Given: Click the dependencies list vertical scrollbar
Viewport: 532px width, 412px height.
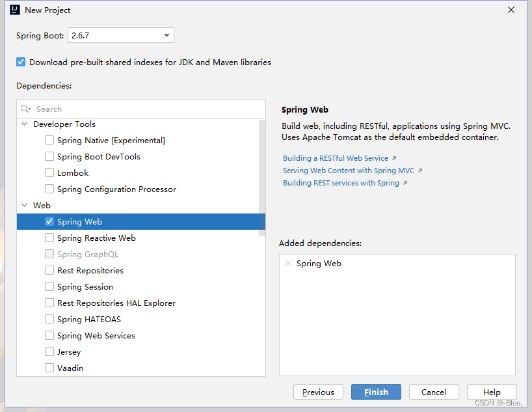Looking at the screenshot, I should click(x=262, y=178).
